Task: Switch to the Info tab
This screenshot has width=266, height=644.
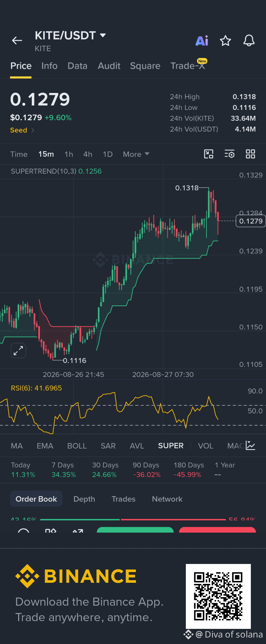Action: point(50,66)
